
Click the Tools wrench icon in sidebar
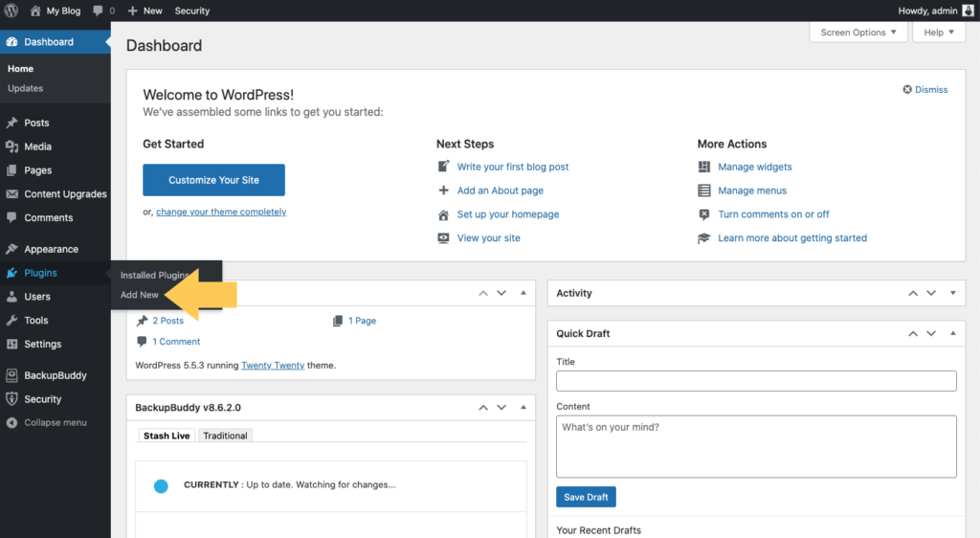point(11,321)
